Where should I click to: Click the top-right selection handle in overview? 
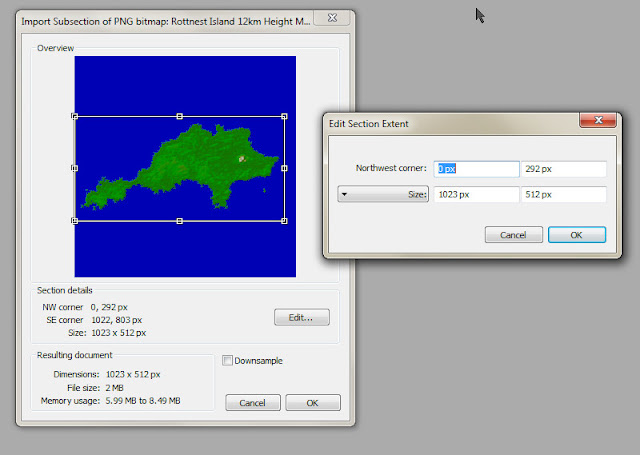(x=284, y=116)
